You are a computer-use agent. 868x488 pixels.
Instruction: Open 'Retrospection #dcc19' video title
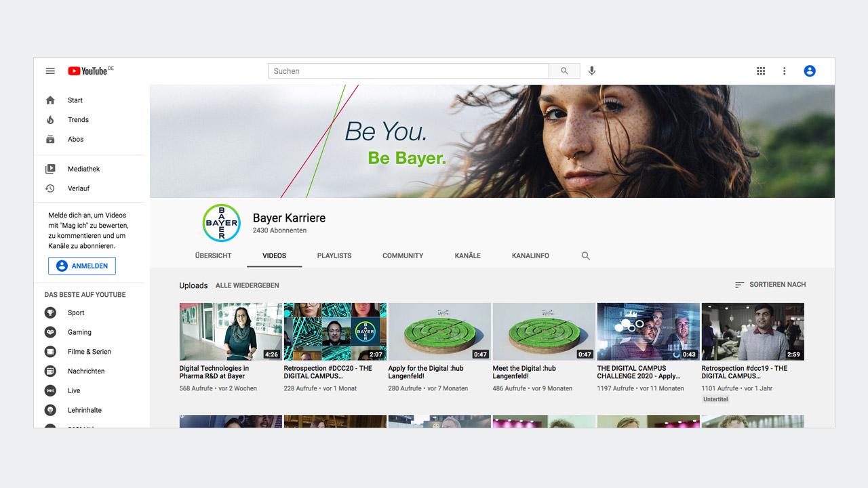(745, 372)
